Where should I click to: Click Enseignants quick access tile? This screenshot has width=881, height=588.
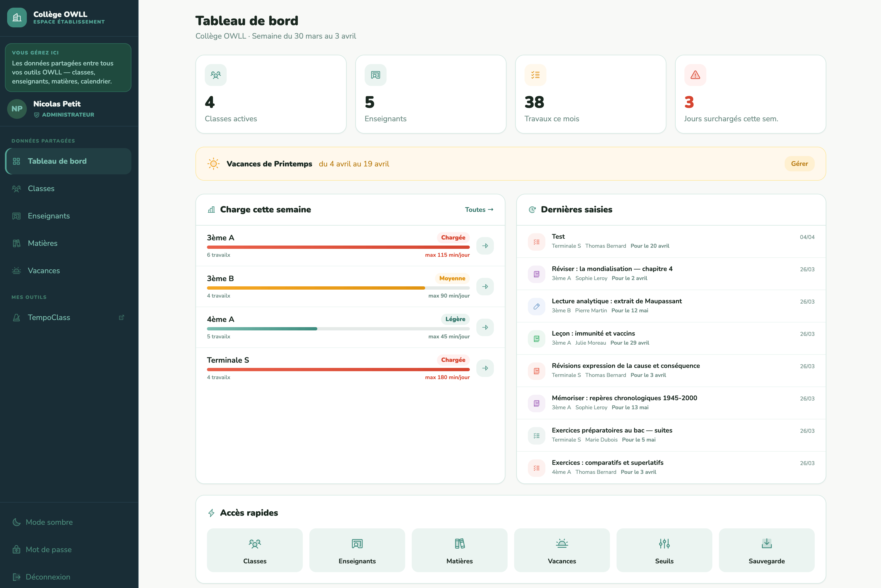point(357,550)
